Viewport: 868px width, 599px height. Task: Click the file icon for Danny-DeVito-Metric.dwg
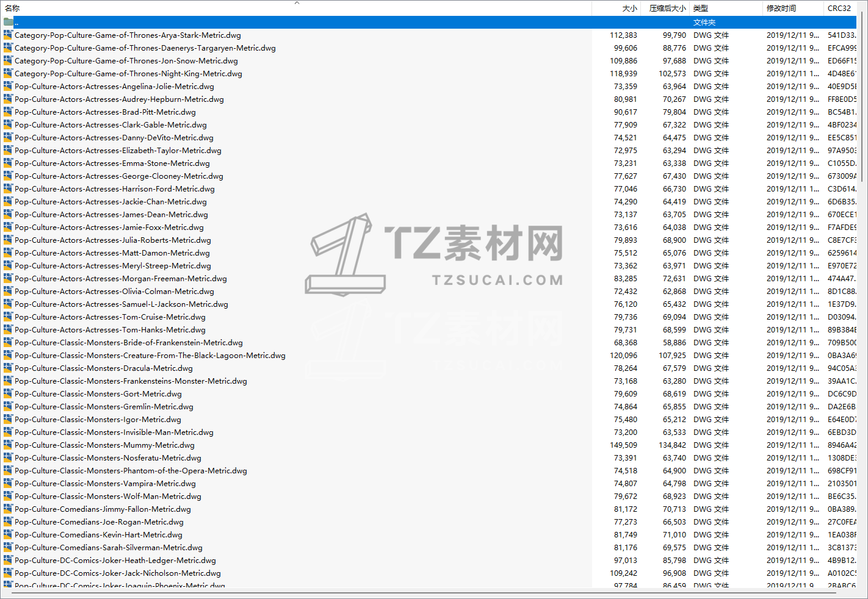tap(8, 138)
